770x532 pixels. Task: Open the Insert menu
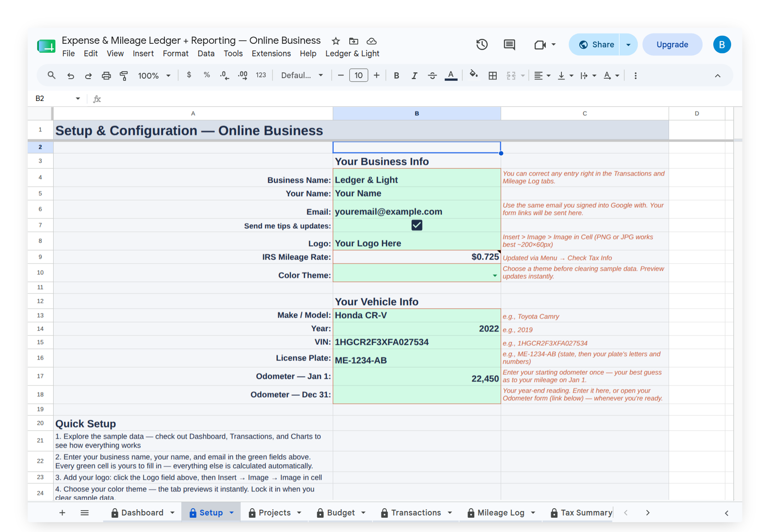[x=143, y=54]
